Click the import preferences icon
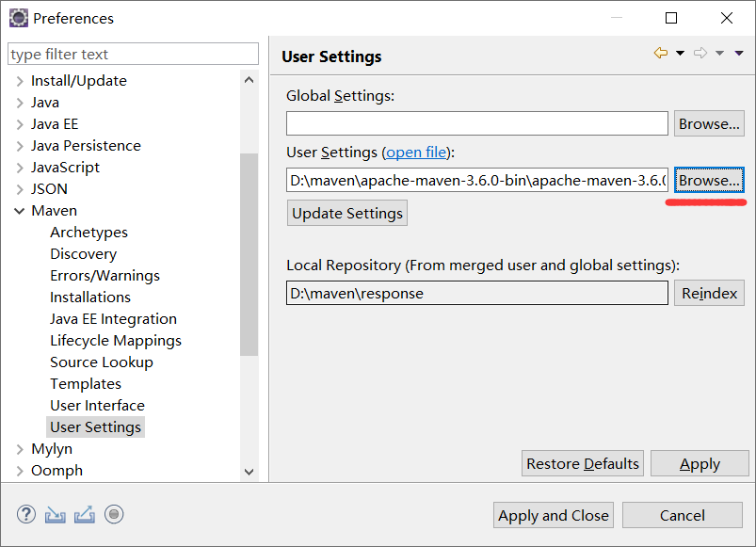 coord(56,514)
